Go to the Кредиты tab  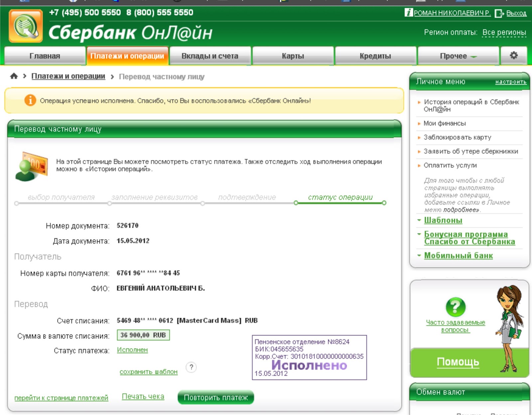[x=375, y=56]
